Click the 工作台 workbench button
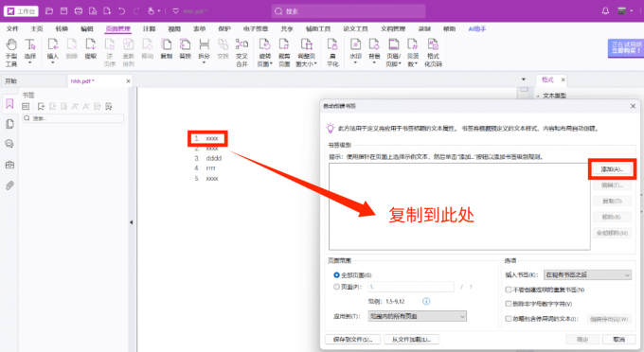The height and width of the screenshot is (352, 644). [x=21, y=11]
